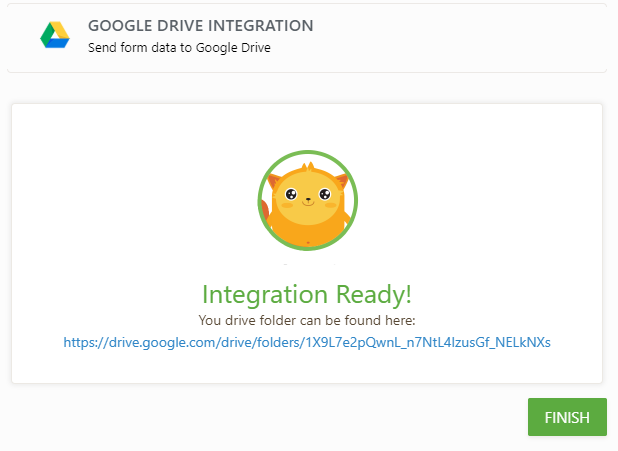Image resolution: width=618 pixels, height=451 pixels.
Task: Select 'You drive folder can be found here:' text
Action: point(307,320)
